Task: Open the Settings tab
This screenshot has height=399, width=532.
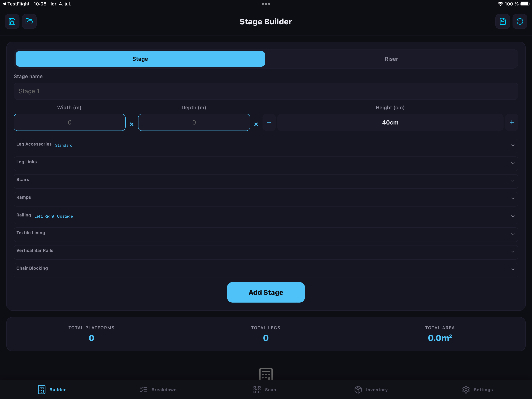Action: [x=477, y=390]
